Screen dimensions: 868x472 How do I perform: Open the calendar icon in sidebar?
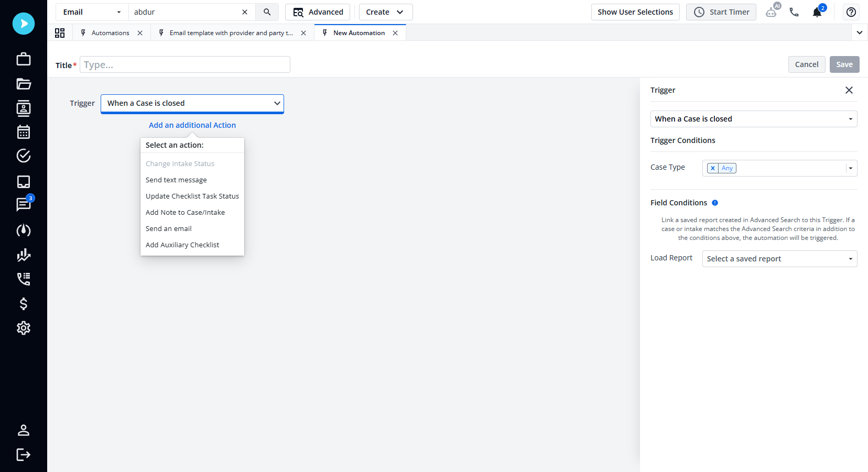(x=24, y=132)
